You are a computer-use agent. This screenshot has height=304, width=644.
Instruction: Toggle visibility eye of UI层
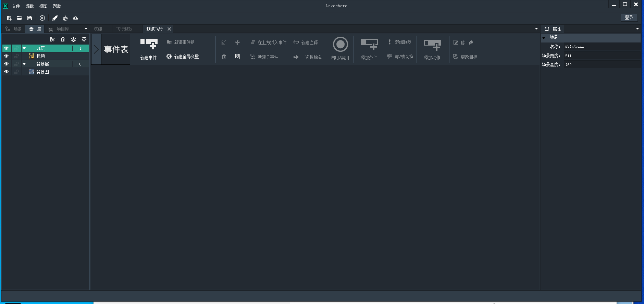click(6, 48)
